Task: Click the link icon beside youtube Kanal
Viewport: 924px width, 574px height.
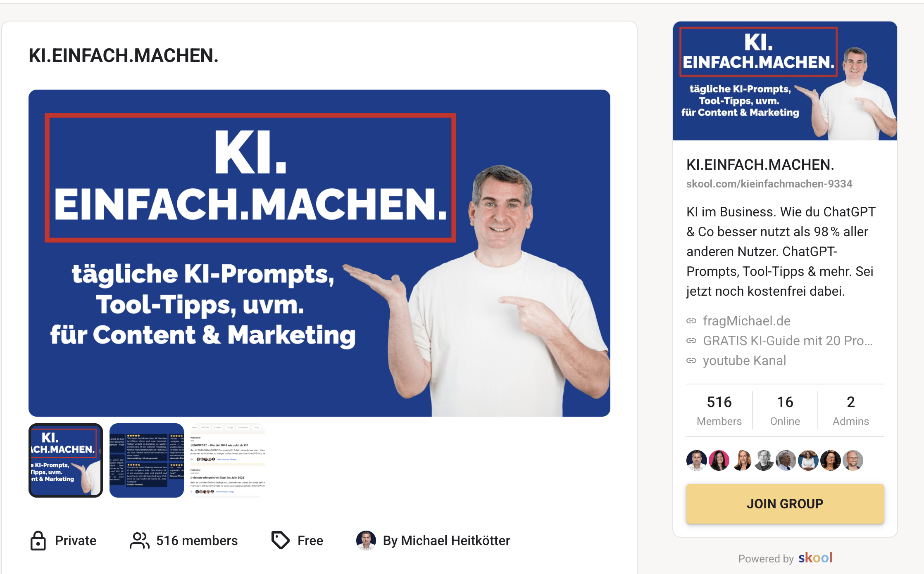Action: [x=691, y=361]
